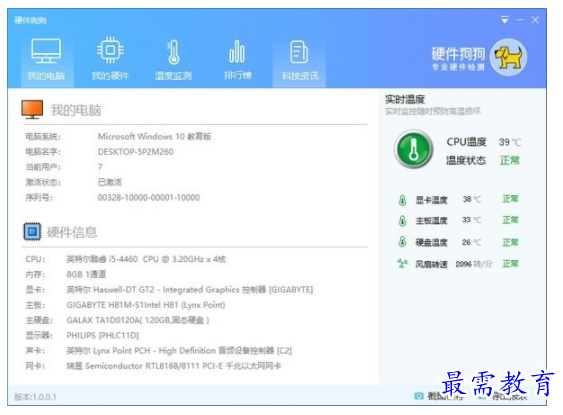
Task: Open the title bar dropdown menu arrow
Action: point(505,20)
